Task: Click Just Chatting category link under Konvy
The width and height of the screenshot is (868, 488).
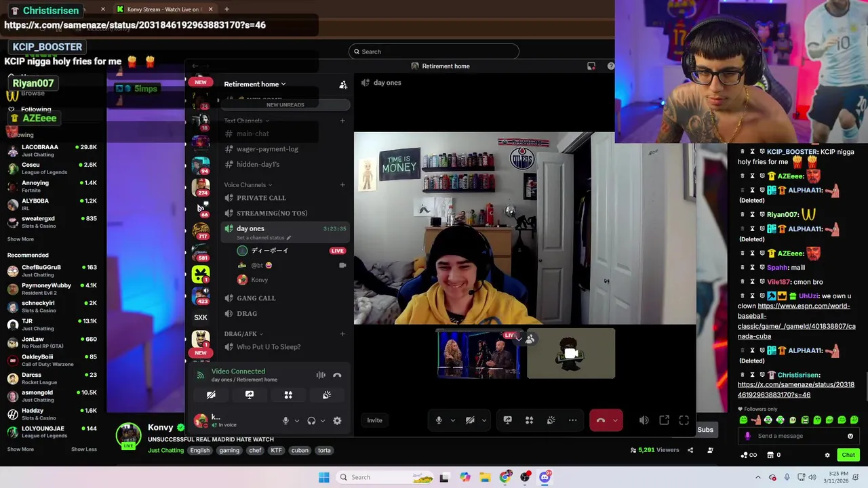Action: 165,450
